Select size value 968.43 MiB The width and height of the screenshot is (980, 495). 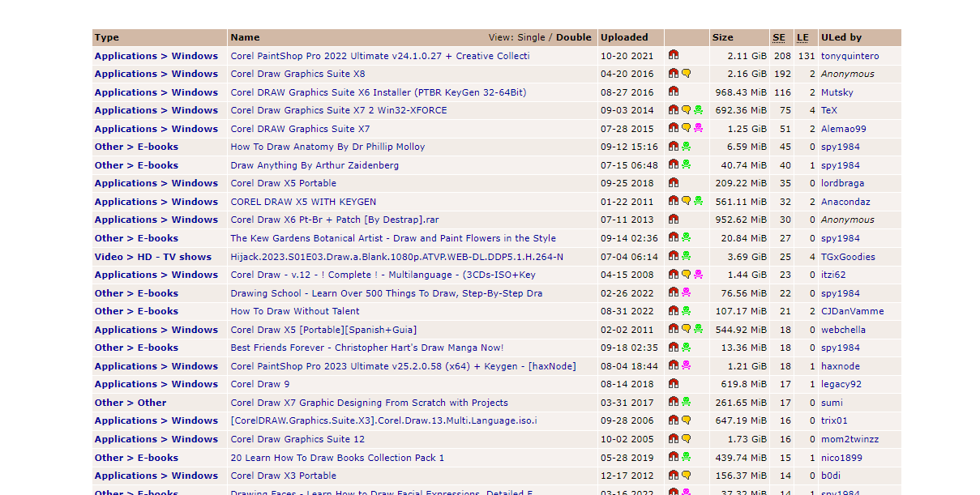(x=741, y=92)
